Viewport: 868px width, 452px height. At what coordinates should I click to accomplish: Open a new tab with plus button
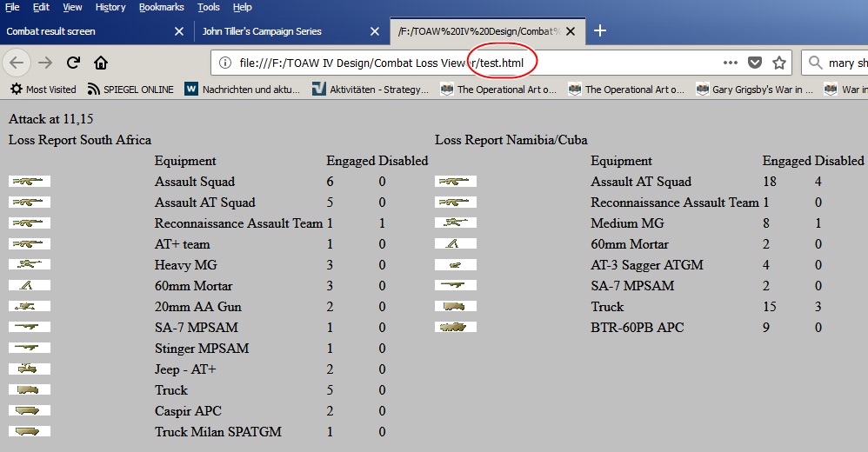(x=600, y=31)
